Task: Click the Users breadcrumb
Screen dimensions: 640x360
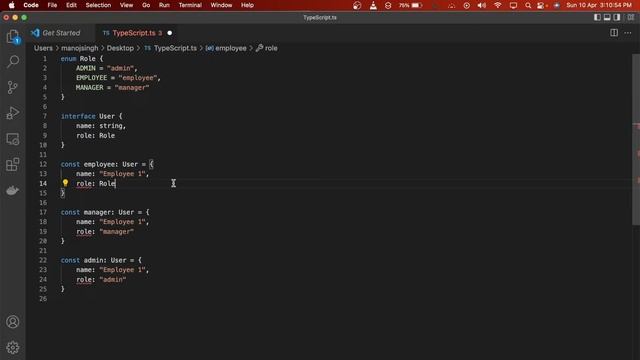Action: pyautogui.click(x=43, y=48)
